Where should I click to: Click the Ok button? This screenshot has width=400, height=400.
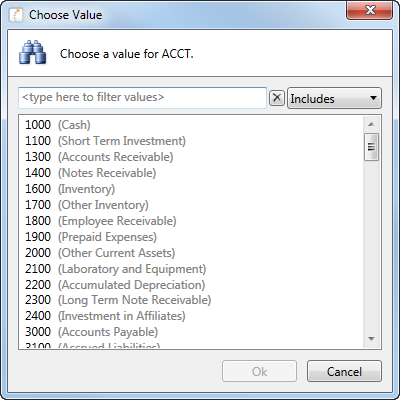pos(259,371)
